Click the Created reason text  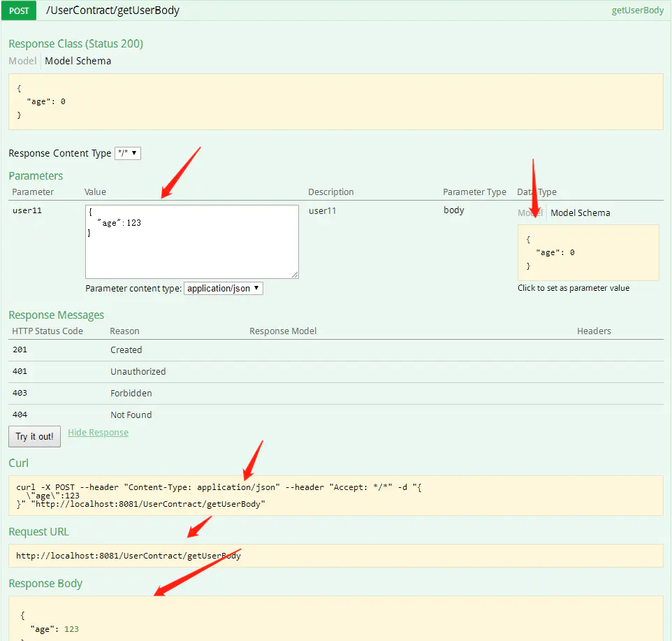(x=126, y=350)
